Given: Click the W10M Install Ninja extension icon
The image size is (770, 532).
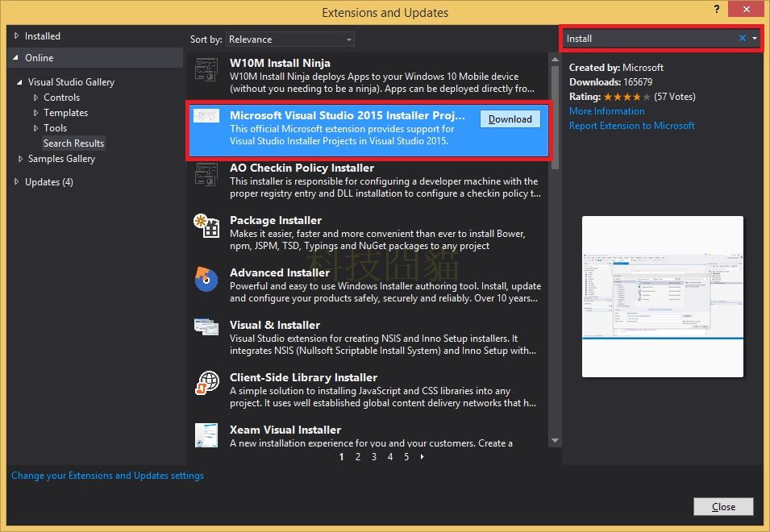Looking at the screenshot, I should (x=206, y=70).
